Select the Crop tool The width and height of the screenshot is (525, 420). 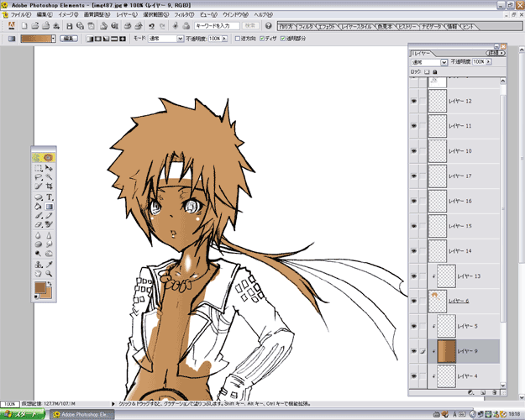[x=50, y=186]
